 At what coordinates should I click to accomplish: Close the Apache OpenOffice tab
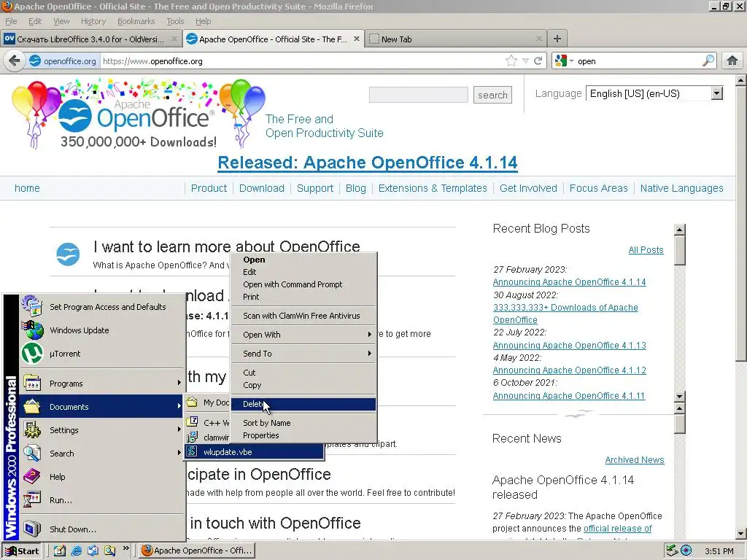tap(356, 39)
